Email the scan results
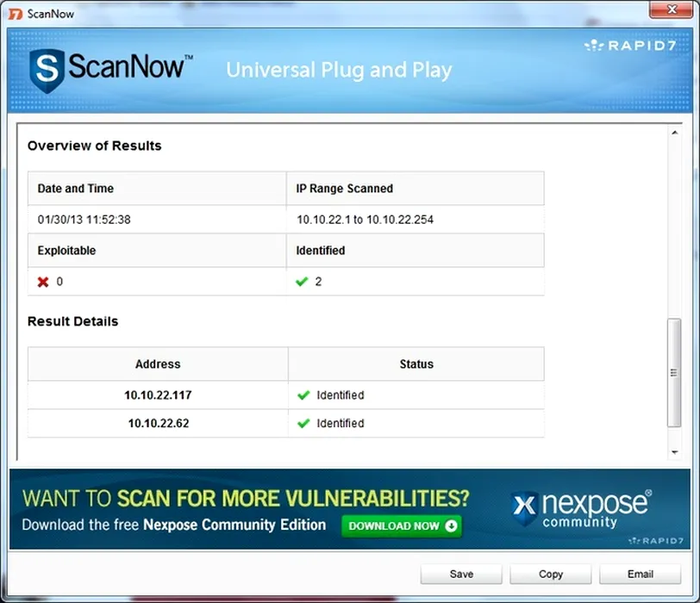 [x=640, y=575]
